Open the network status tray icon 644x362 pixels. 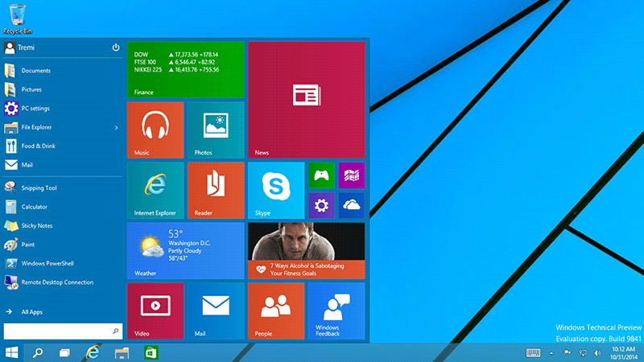[582, 353]
